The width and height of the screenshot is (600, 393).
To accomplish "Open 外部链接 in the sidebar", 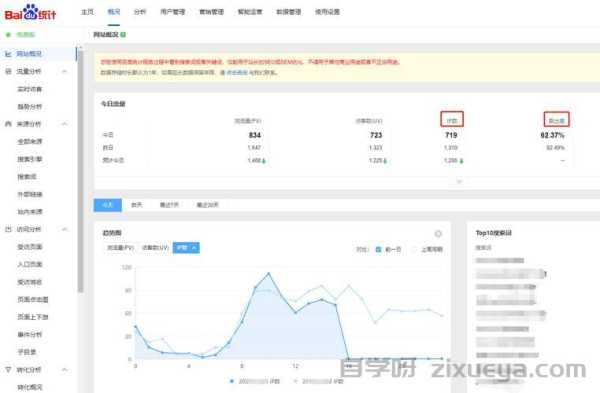I will click(x=30, y=194).
